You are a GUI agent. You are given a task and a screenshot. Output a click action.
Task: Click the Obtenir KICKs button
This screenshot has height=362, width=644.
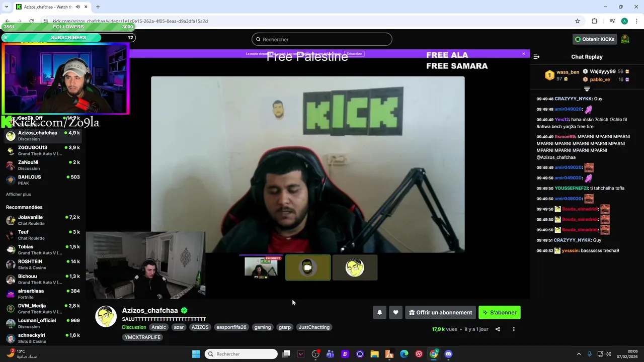[595, 39]
